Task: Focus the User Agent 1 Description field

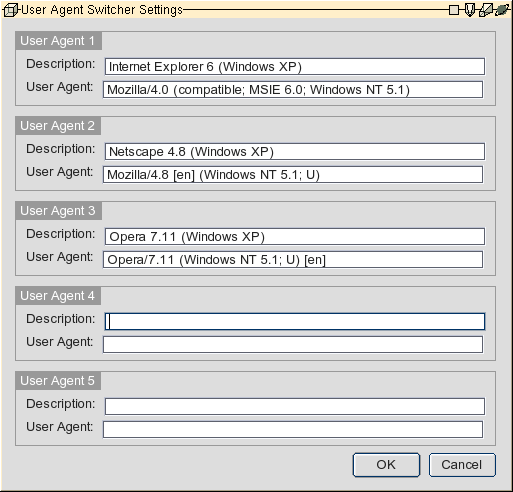Action: tap(295, 67)
